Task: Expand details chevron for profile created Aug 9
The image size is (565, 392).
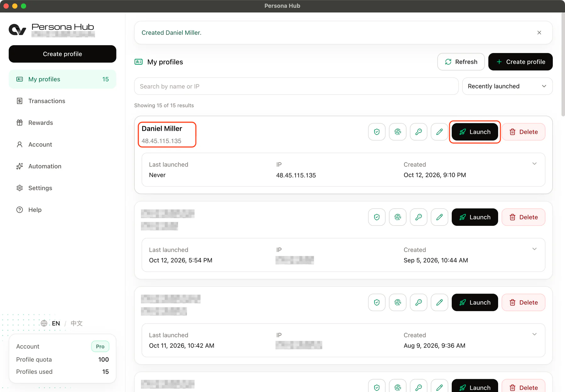Action: [534, 334]
